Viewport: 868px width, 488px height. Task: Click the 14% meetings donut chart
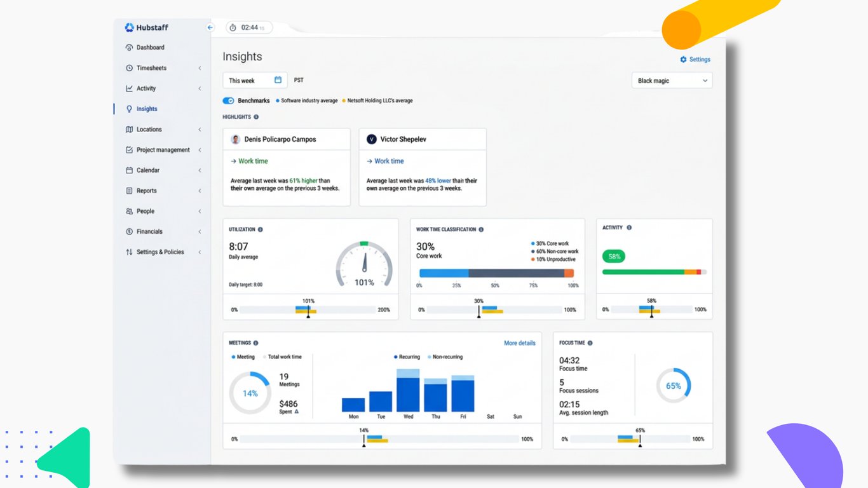(250, 393)
